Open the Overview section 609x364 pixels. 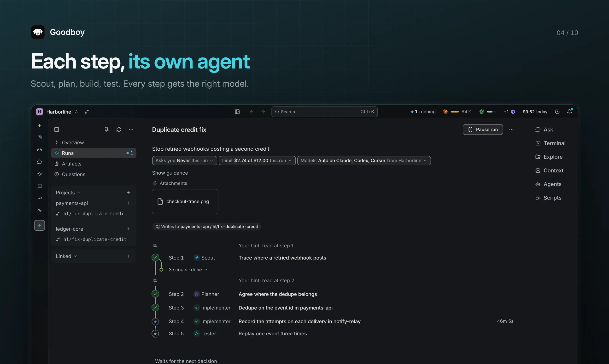click(94, 143)
